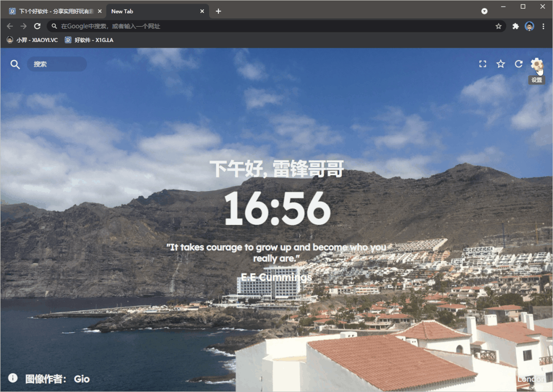Enter fullscreen view of the background
Screen dimensions: 553x392
pyautogui.click(x=482, y=64)
